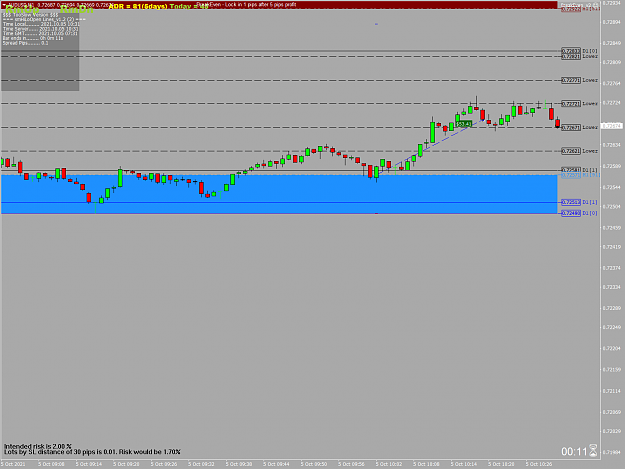Click the 5 Oct 09:44 time axis label
Screen dimensions: 625x469
click(276, 464)
